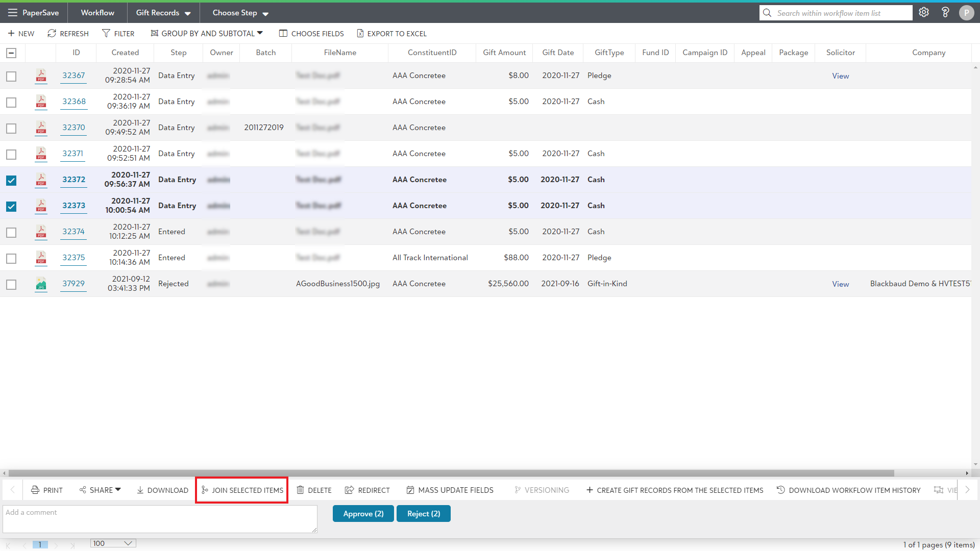This screenshot has height=551, width=980.
Task: Click the settings gear icon
Action: click(924, 13)
